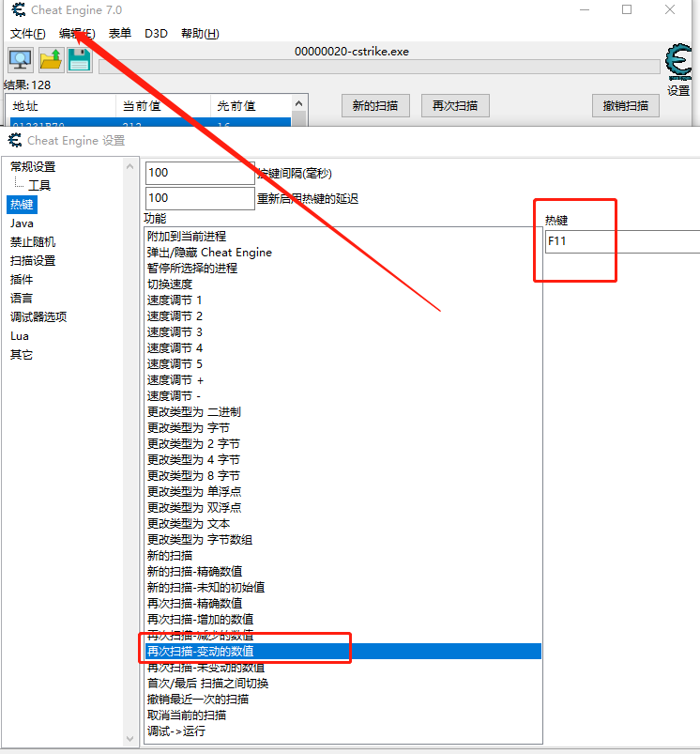The width and height of the screenshot is (700, 754).
Task: Select 再次扫描-变动的数值 function
Action: pos(343,651)
